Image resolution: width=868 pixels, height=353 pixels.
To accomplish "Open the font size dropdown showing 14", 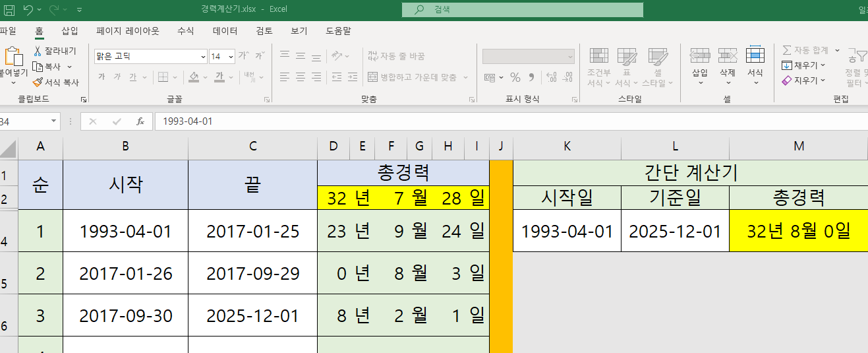I will click(231, 57).
